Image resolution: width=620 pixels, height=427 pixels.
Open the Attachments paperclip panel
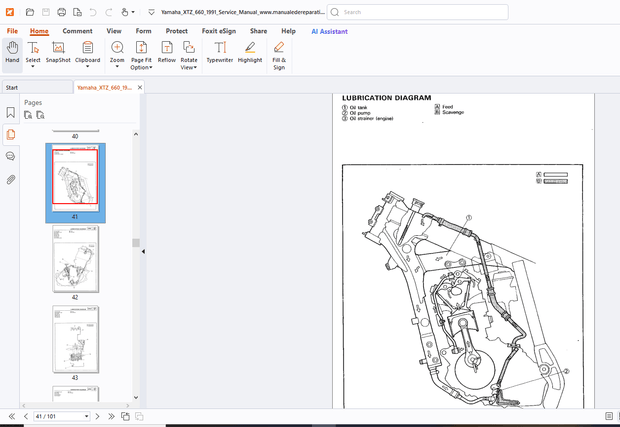coord(11,180)
